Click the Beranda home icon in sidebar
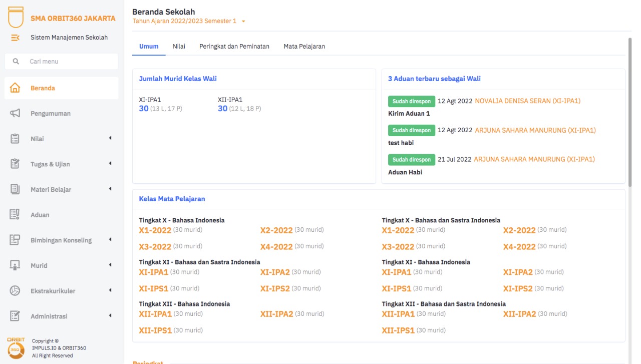 (15, 88)
